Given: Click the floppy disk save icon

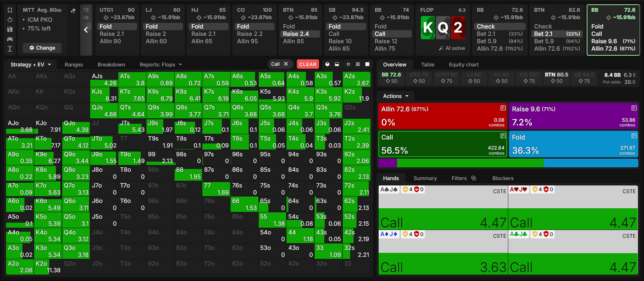Looking at the screenshot, I should [x=10, y=30].
